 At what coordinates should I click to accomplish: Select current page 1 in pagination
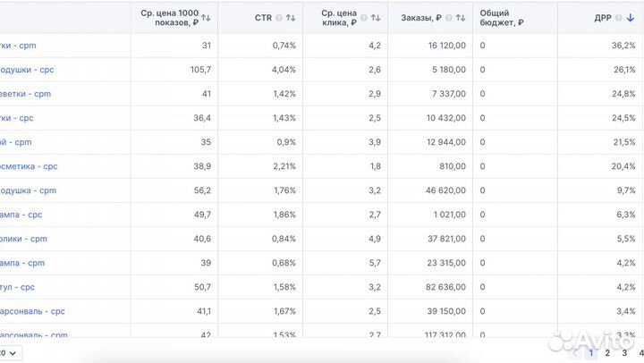tap(591, 353)
